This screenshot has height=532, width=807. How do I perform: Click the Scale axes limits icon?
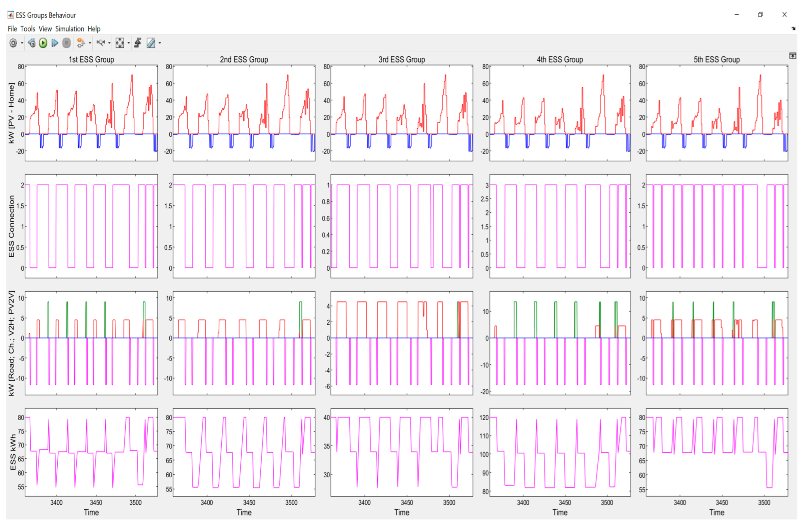tap(119, 43)
